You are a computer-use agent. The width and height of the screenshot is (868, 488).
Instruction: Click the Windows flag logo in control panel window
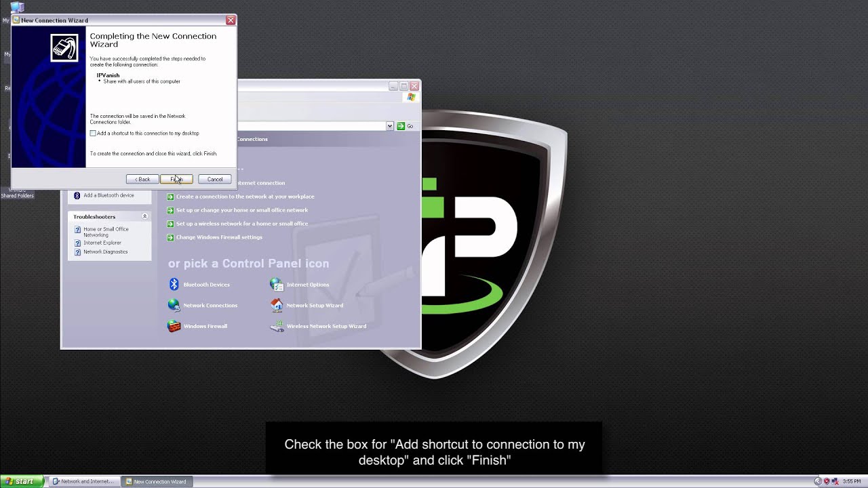point(411,98)
